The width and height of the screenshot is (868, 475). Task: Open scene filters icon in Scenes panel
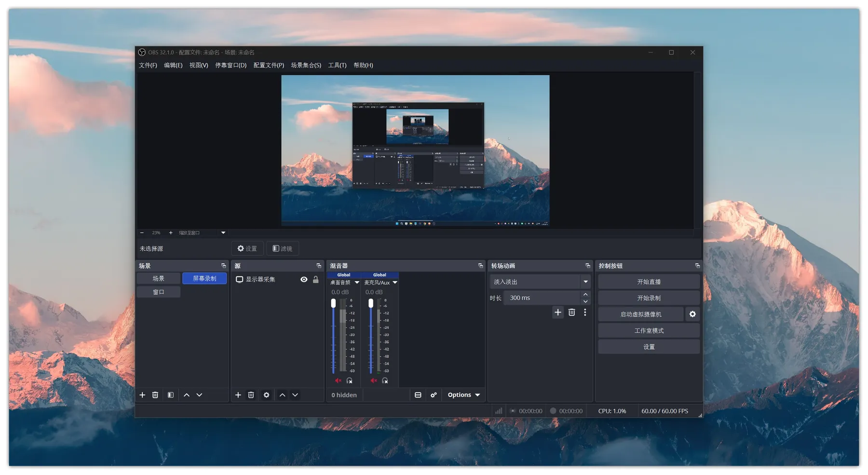(x=170, y=395)
